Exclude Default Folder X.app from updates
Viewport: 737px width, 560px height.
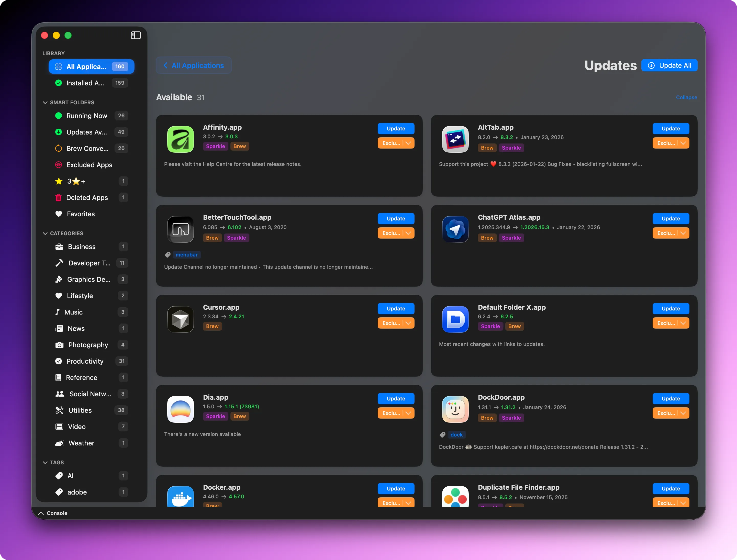(x=665, y=323)
